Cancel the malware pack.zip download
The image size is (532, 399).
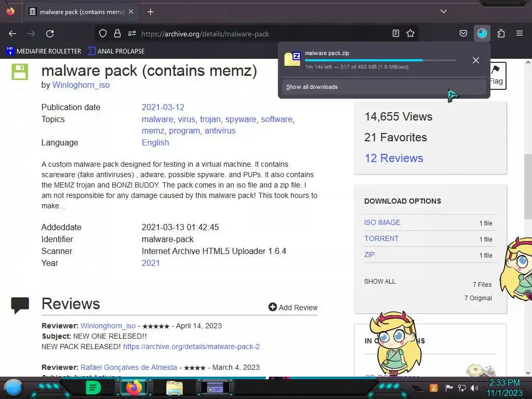coord(476,60)
